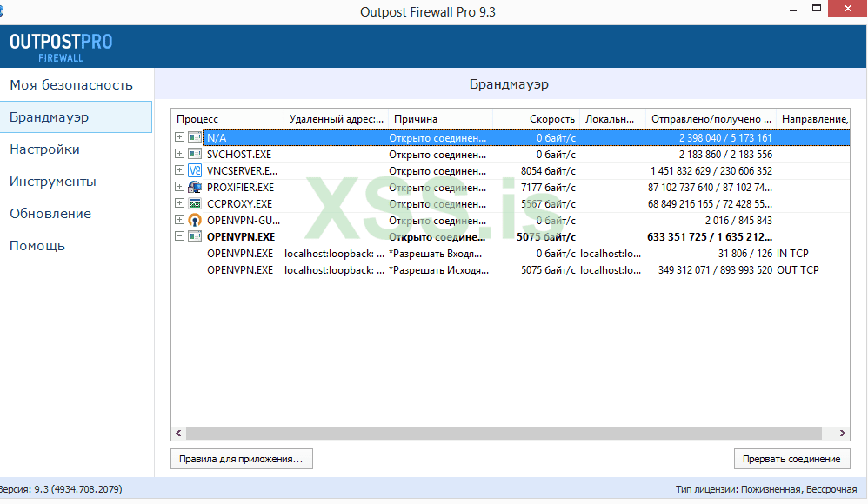Click the bold OPENVPN.EXE process icon
868x504 pixels.
(x=194, y=236)
